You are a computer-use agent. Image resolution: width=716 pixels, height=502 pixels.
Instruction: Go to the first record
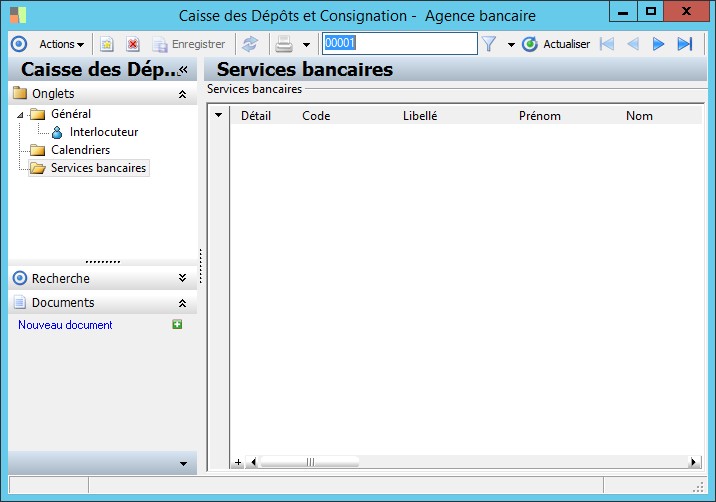(x=607, y=44)
